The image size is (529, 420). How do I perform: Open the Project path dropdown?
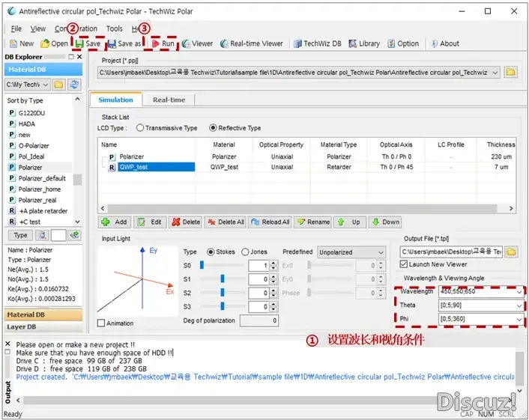click(x=495, y=73)
